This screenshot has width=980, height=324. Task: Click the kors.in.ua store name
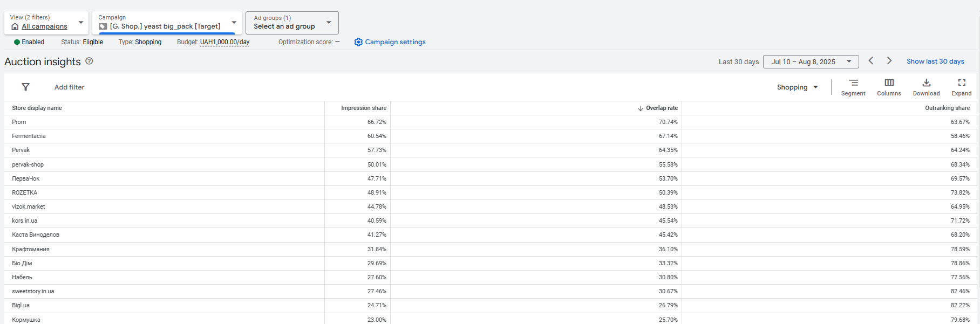click(24, 221)
